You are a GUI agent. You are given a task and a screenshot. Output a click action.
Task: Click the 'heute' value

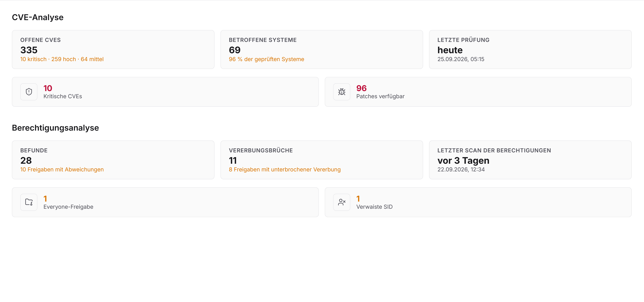tap(450, 50)
